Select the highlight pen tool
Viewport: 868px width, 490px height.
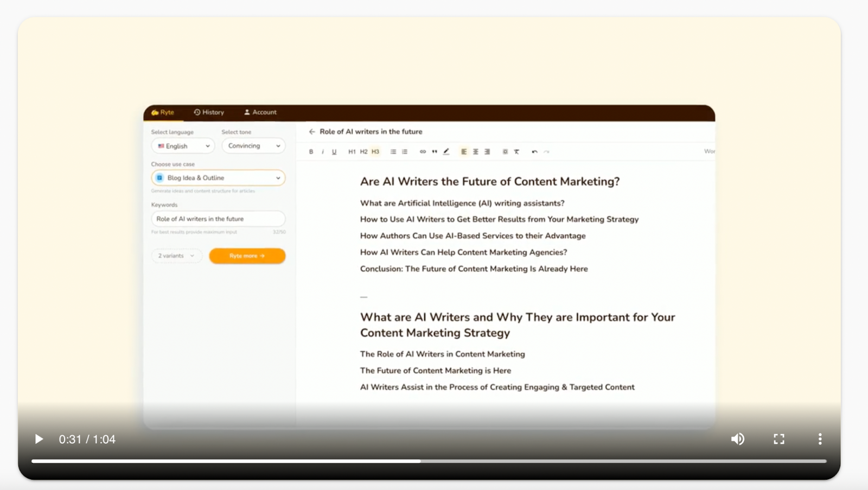446,152
